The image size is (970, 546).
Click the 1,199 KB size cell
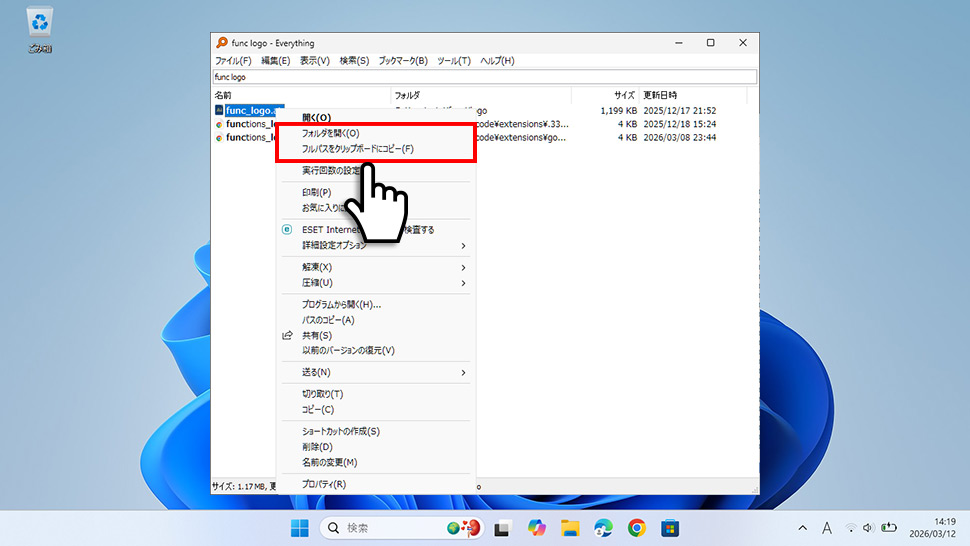[618, 111]
